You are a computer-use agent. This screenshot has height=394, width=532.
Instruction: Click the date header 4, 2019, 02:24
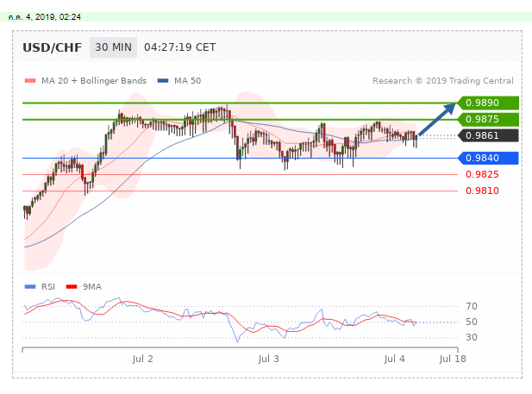pyautogui.click(x=45, y=17)
